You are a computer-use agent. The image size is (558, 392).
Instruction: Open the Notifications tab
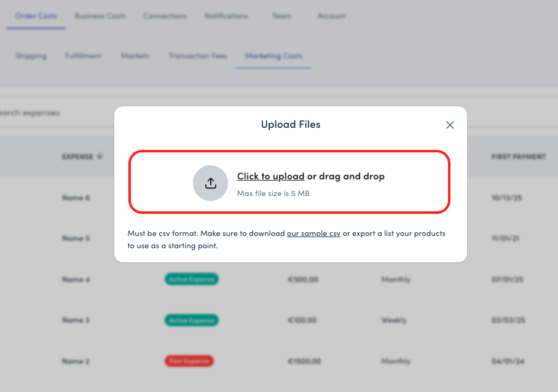pos(226,16)
